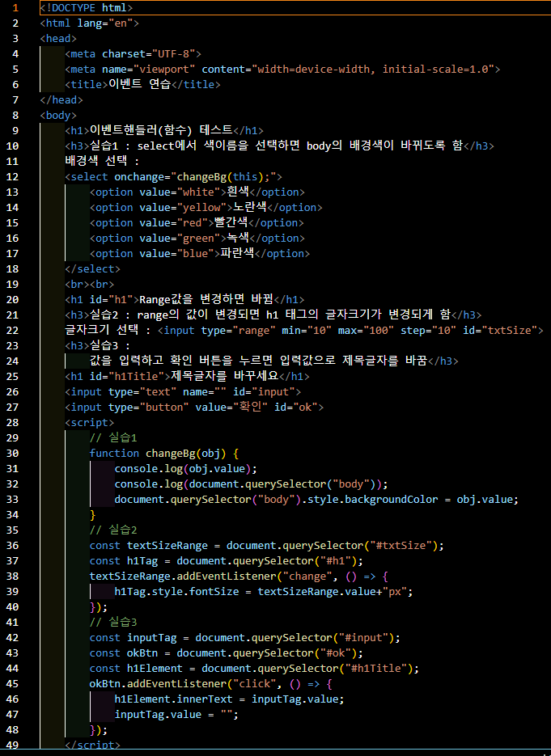Click line number 28 in the gutter

(12, 423)
